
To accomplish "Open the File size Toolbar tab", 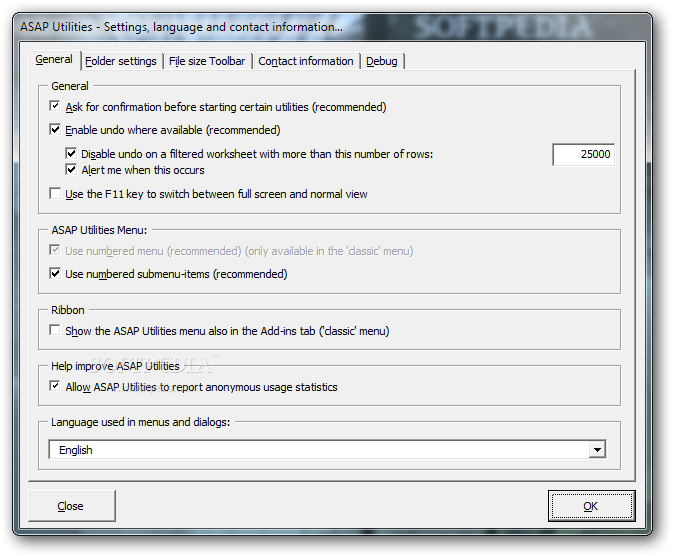I will coord(207,61).
